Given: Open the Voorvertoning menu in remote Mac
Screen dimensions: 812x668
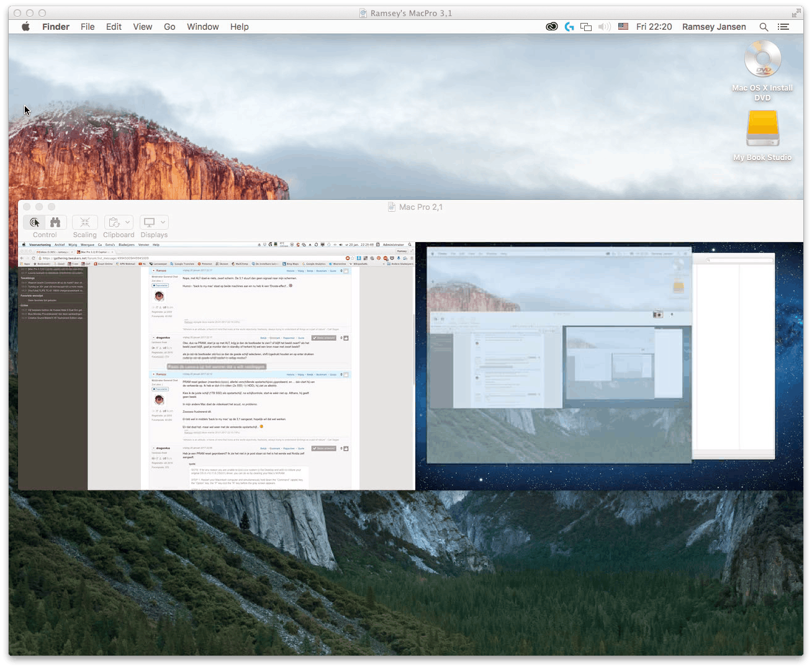Looking at the screenshot, I should 40,245.
